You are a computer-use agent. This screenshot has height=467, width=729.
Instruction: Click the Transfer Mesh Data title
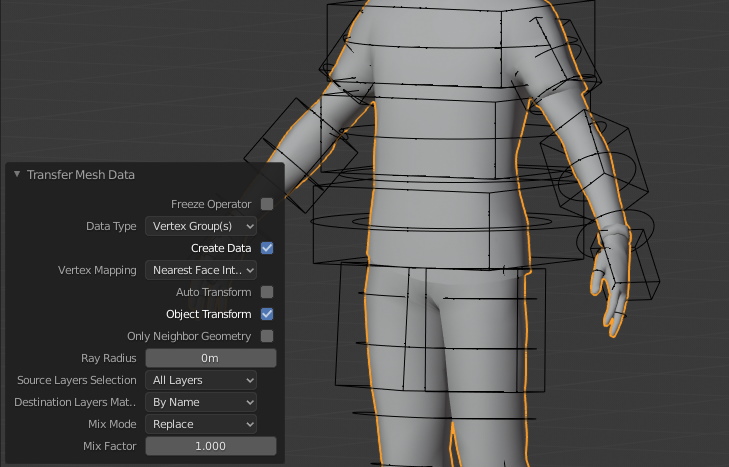[x=81, y=175]
